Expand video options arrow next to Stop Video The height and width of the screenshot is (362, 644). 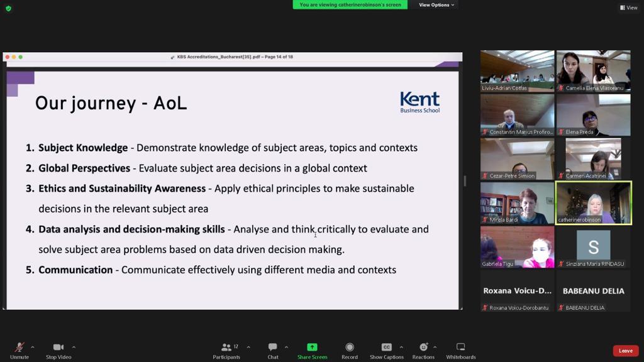click(x=74, y=347)
